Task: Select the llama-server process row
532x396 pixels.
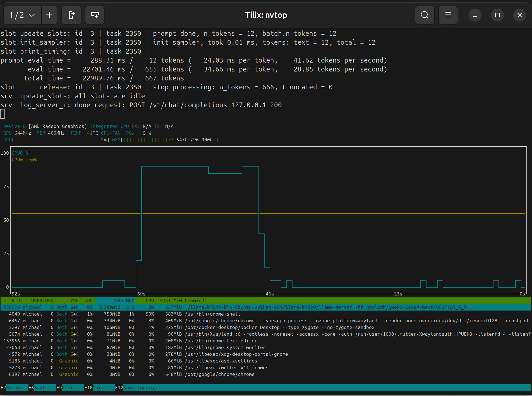Action: click(265, 307)
